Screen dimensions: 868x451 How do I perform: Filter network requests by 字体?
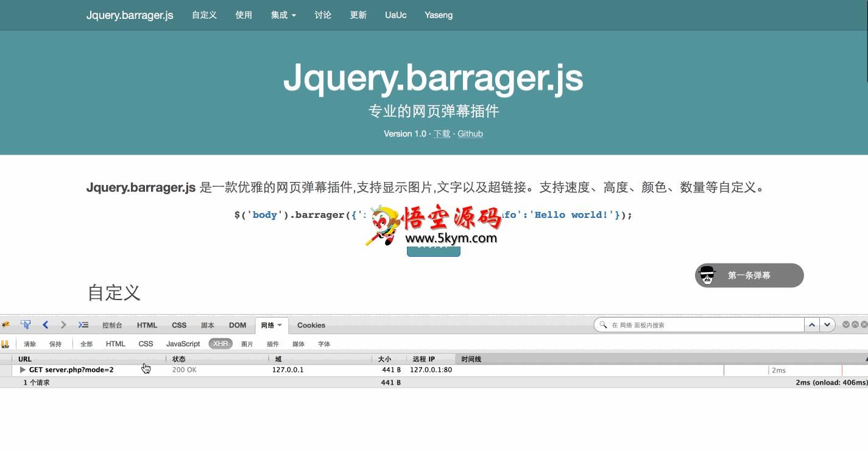[324, 344]
